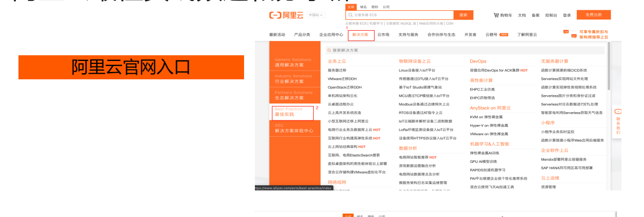Open the Serverless实现网站文件处理 link
This screenshot has height=217, width=644.
[x=566, y=78]
